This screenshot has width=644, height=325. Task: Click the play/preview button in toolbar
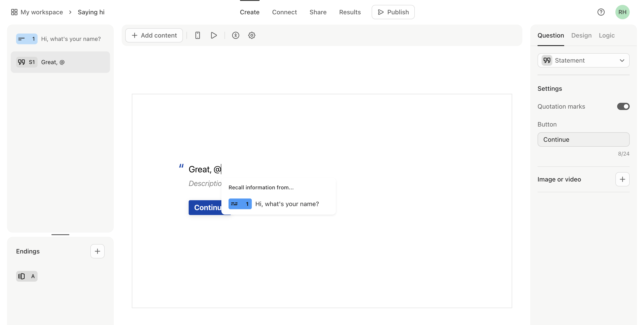coord(214,35)
